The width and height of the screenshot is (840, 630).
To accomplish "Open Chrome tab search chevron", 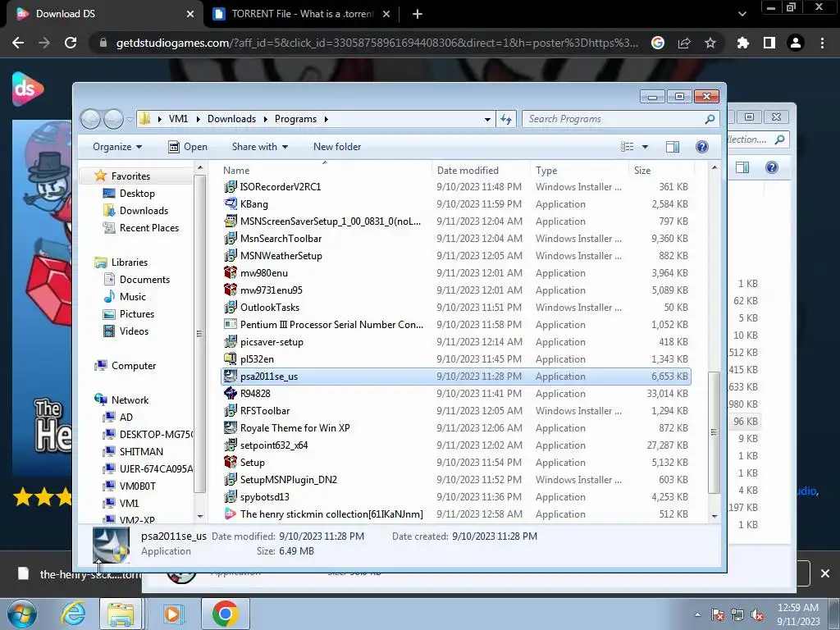I will [742, 14].
